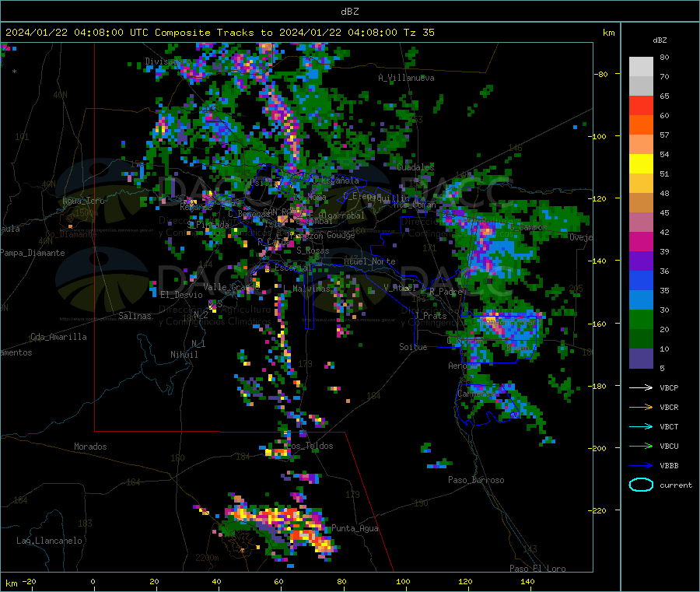This screenshot has width=700, height=592.
Task: Select the bright green 20-30 dBZ swatch
Action: pyautogui.click(x=641, y=320)
